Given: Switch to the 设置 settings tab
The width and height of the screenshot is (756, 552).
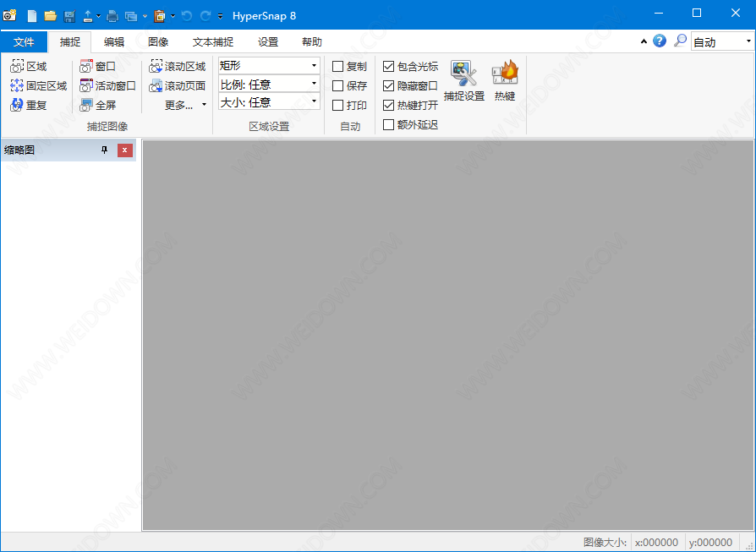Looking at the screenshot, I should (268, 42).
